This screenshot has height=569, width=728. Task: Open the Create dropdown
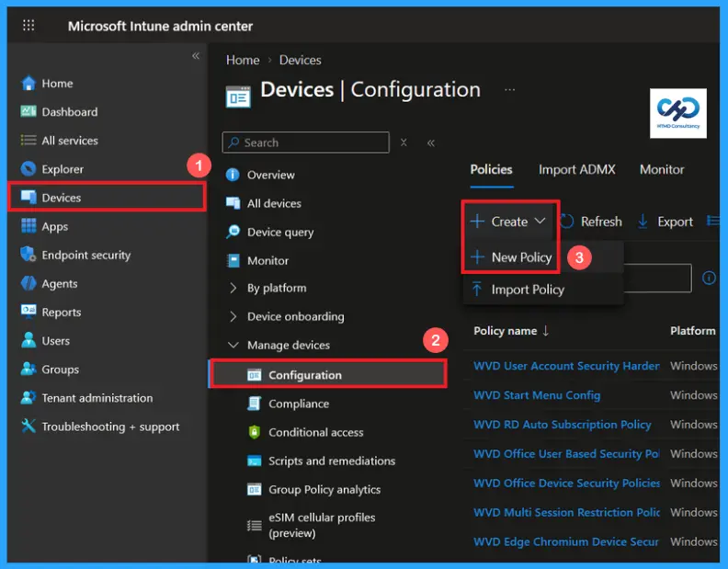point(508,222)
